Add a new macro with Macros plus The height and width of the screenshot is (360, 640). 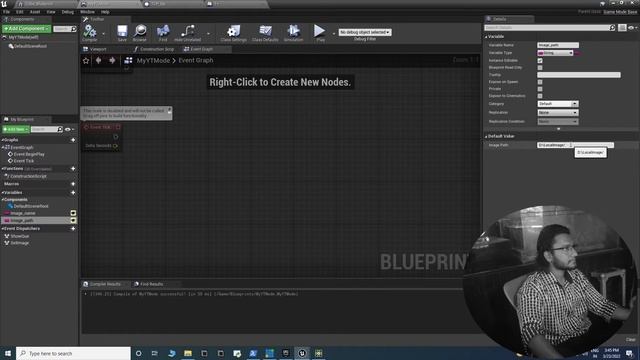coord(73,184)
